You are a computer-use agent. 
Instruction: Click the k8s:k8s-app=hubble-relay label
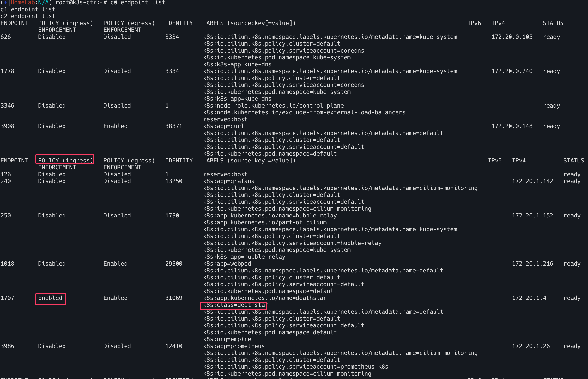(244, 257)
